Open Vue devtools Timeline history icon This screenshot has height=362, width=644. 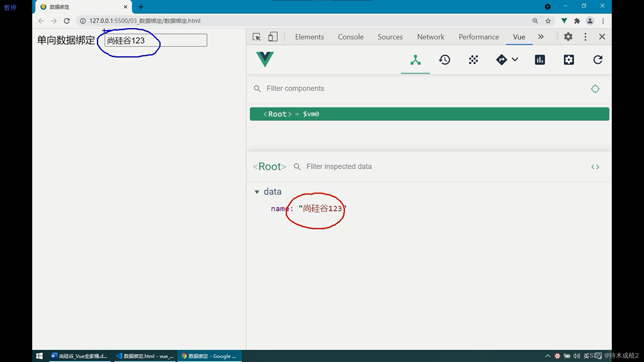pyautogui.click(x=444, y=60)
